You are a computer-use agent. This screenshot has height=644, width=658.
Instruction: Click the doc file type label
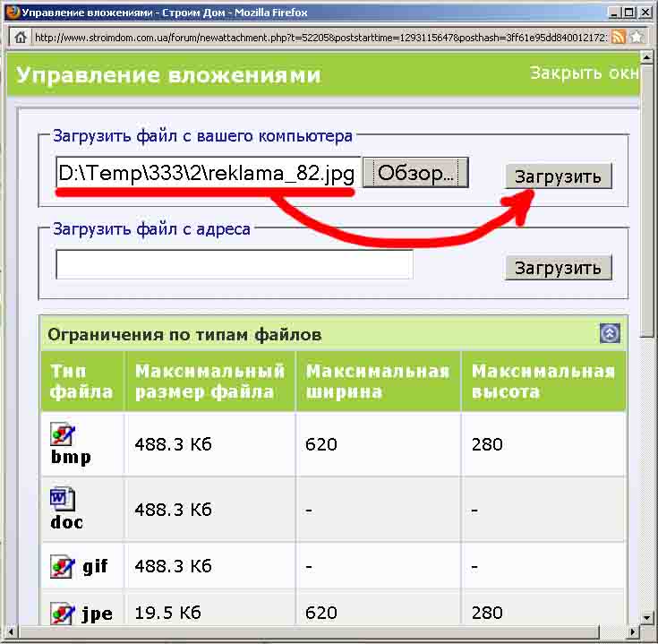66,522
